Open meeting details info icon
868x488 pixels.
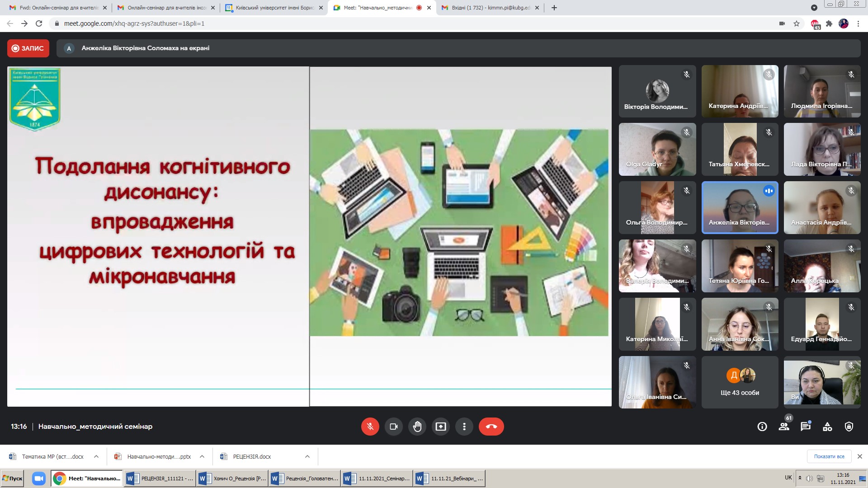[762, 427]
